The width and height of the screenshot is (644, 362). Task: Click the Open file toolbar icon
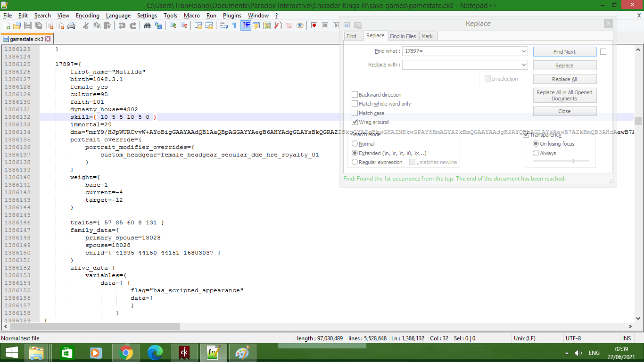pyautogui.click(x=17, y=25)
